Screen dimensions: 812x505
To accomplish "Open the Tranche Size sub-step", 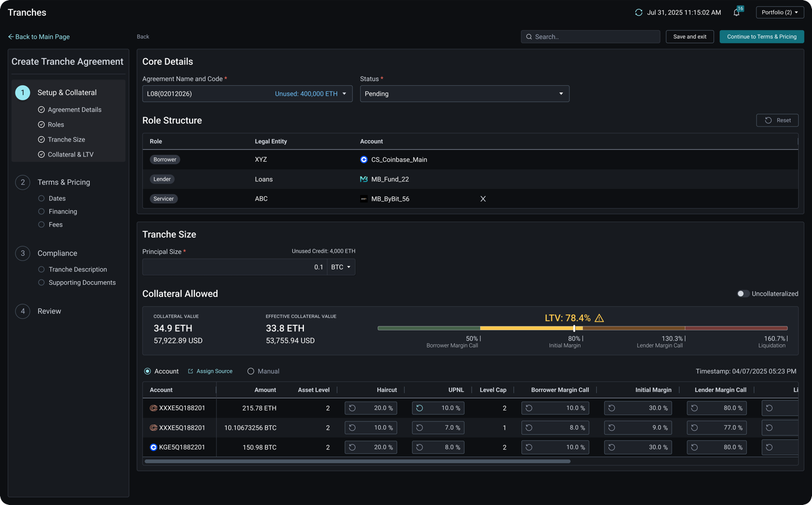I will tap(66, 140).
